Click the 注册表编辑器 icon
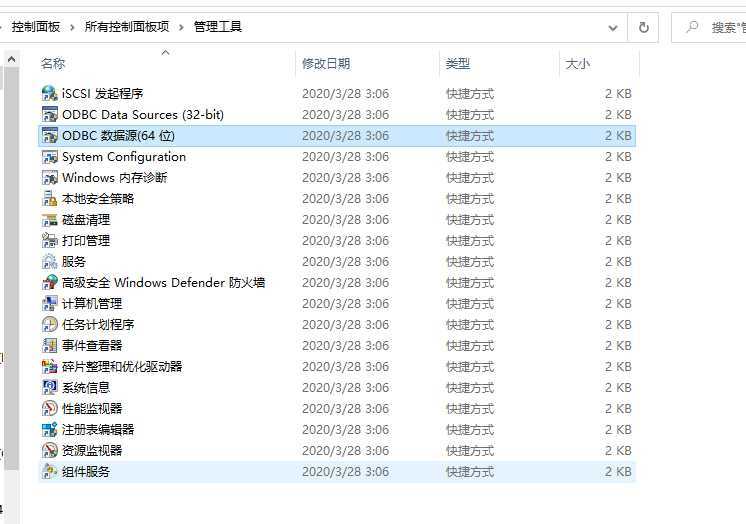 [49, 429]
